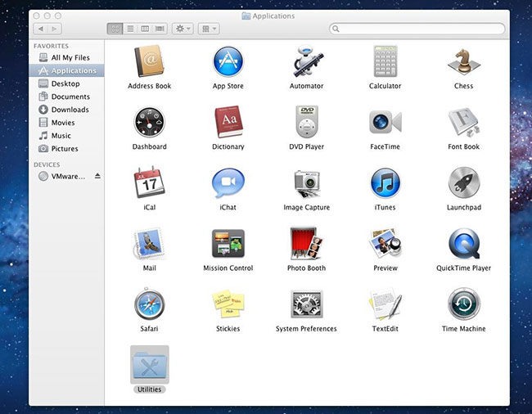Open the iChat bubble icon
This screenshot has height=414, width=532.
click(x=228, y=183)
